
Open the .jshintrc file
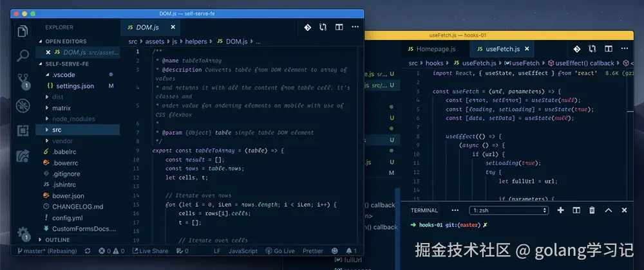click(64, 184)
